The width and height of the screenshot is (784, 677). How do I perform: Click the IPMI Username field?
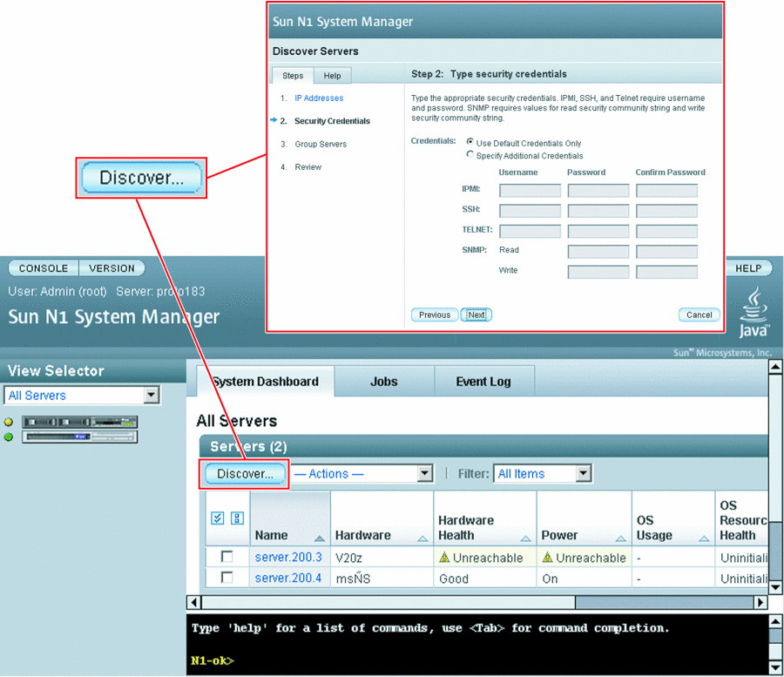pos(530,191)
